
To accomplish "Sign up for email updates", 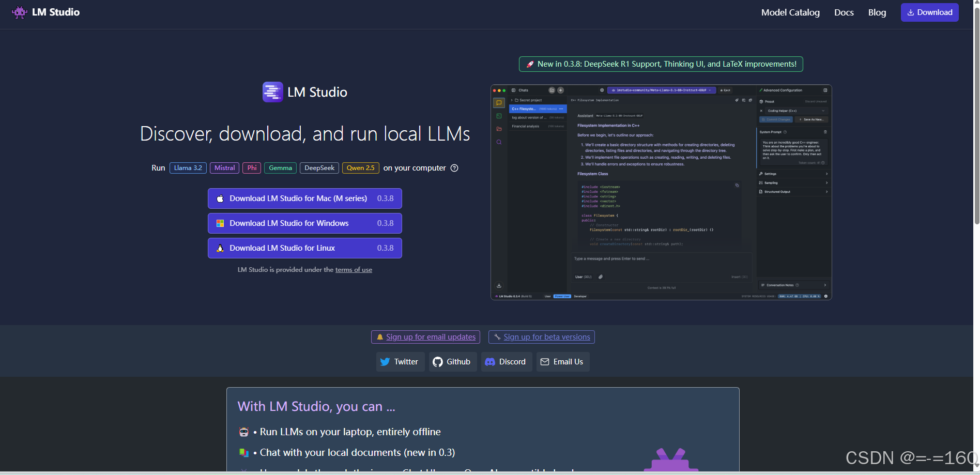I will 425,337.
